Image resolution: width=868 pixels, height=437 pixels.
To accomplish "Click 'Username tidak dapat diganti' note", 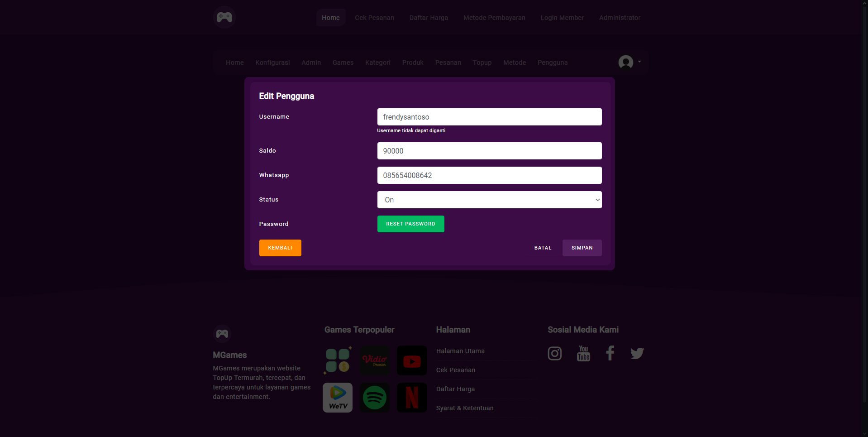I will (411, 130).
